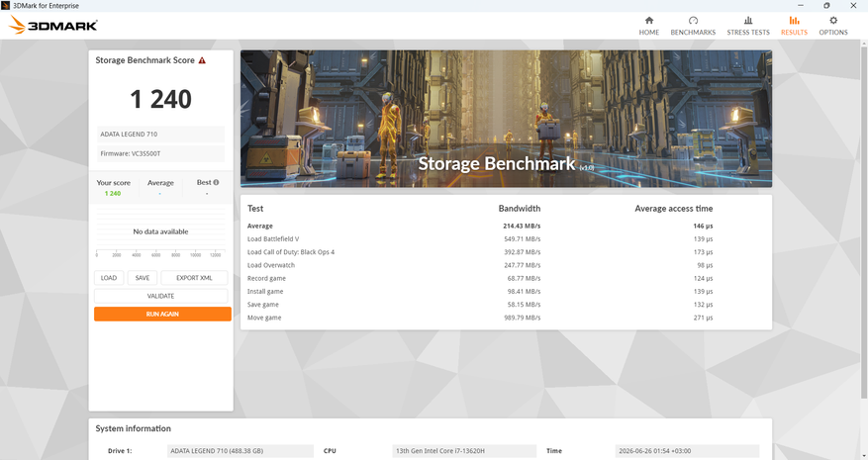
Task: Click the Benchmarks gauge icon
Action: tap(693, 21)
